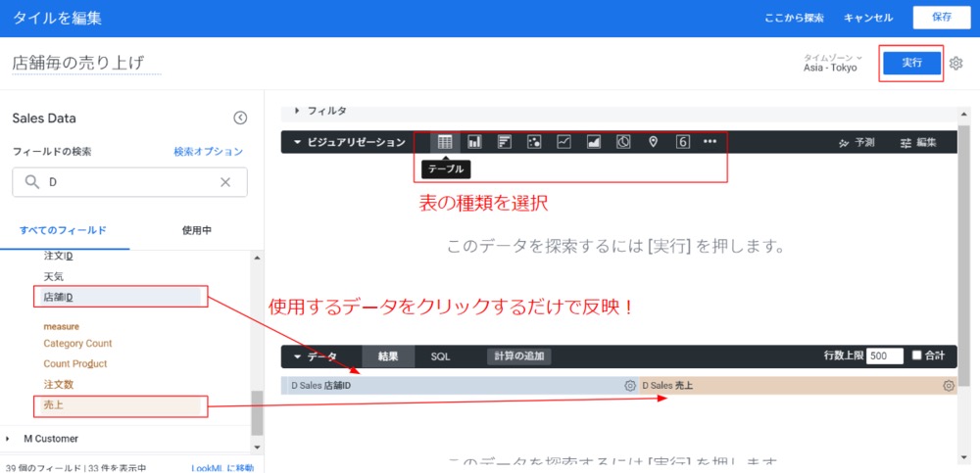Select the column chart visualization icon

(475, 142)
